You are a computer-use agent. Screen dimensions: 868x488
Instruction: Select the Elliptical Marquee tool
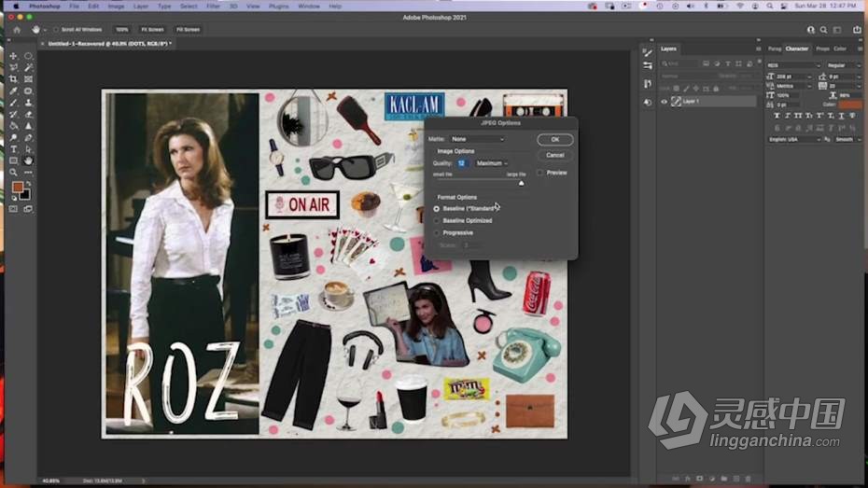[x=28, y=56]
